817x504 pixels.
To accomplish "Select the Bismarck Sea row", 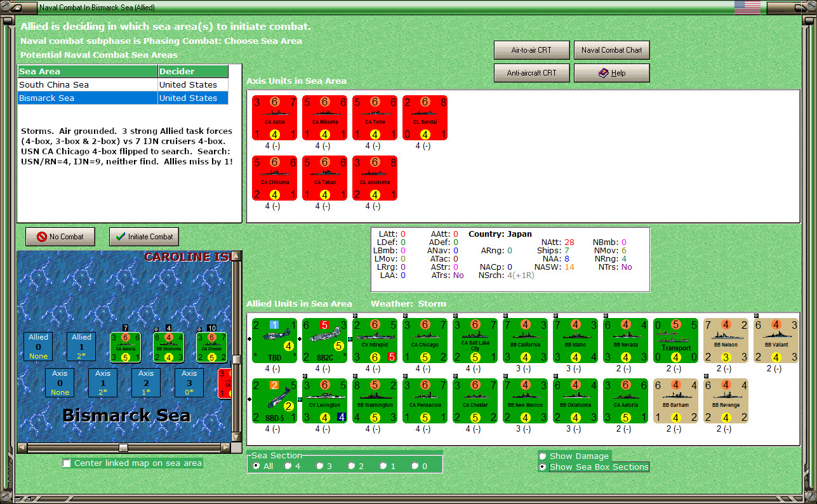I will [123, 98].
